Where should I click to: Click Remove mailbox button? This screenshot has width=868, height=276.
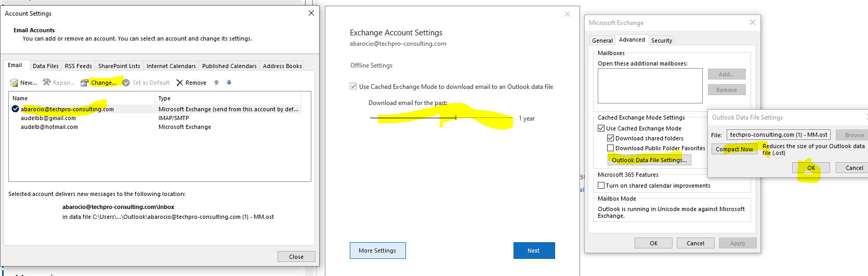(x=727, y=90)
